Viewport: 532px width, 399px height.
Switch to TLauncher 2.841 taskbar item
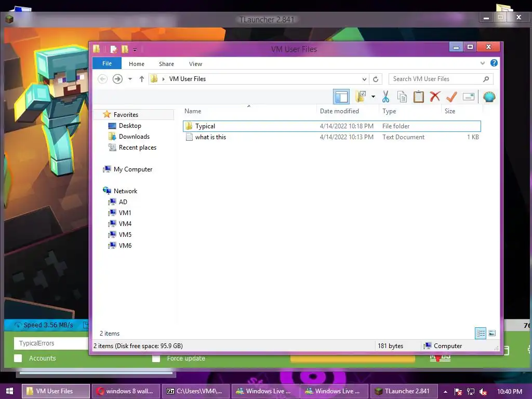pos(403,391)
